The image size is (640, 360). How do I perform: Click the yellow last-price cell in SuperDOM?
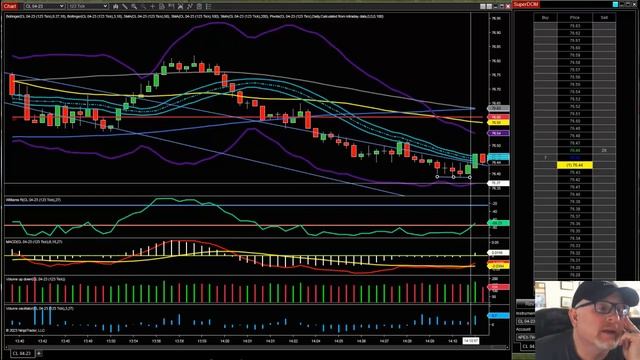pyautogui.click(x=575, y=165)
